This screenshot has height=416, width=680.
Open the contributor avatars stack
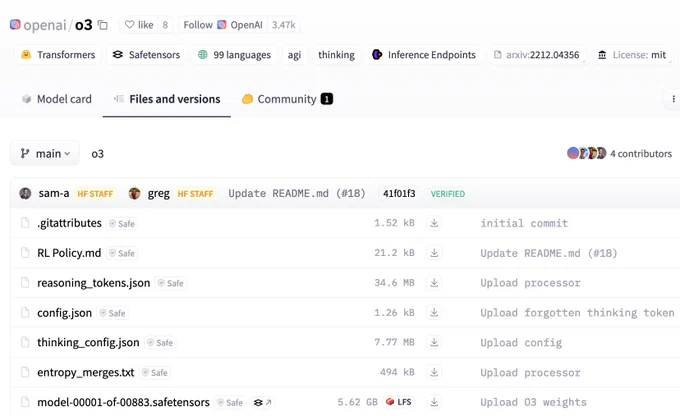(x=586, y=153)
